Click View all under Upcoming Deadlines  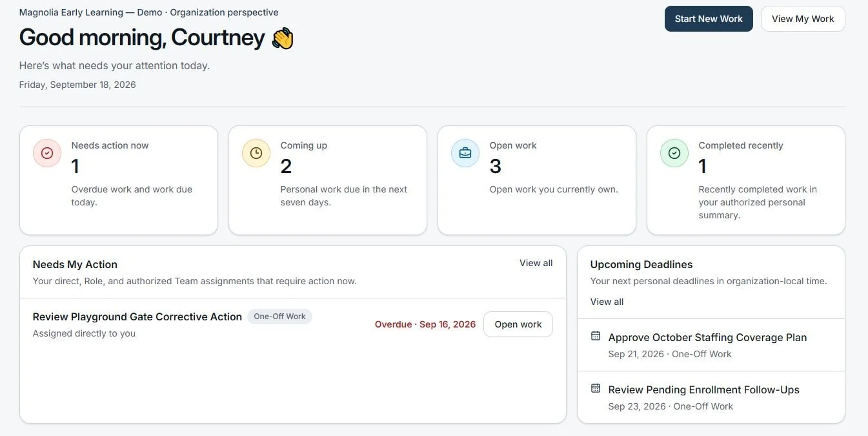click(x=607, y=302)
